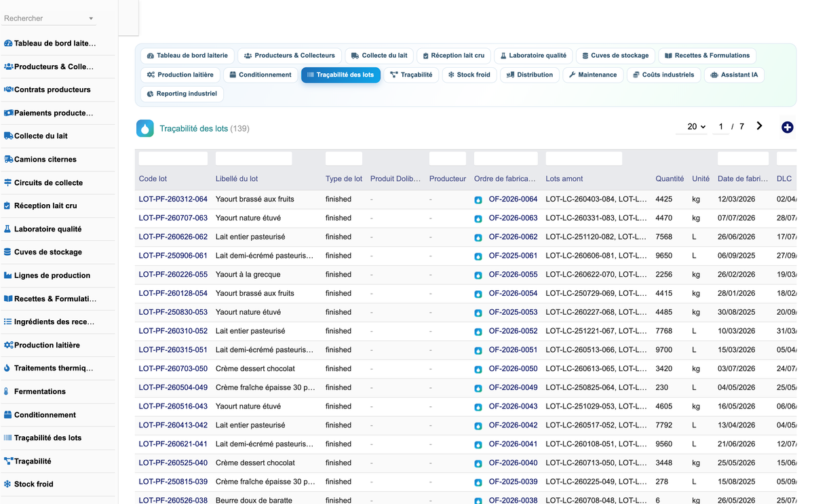This screenshot has width=814, height=504.
Task: Switch to Réception lait cru top tab
Action: coord(454,56)
